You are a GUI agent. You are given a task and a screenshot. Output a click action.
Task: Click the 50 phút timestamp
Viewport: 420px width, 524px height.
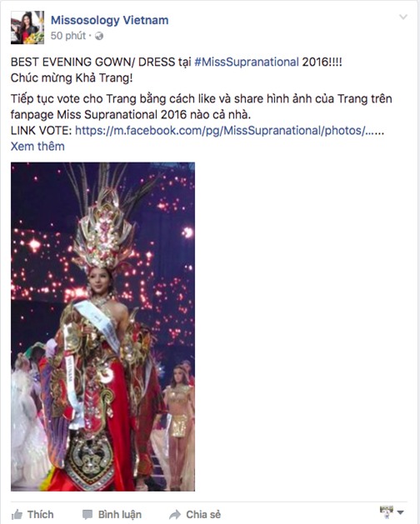(68, 36)
